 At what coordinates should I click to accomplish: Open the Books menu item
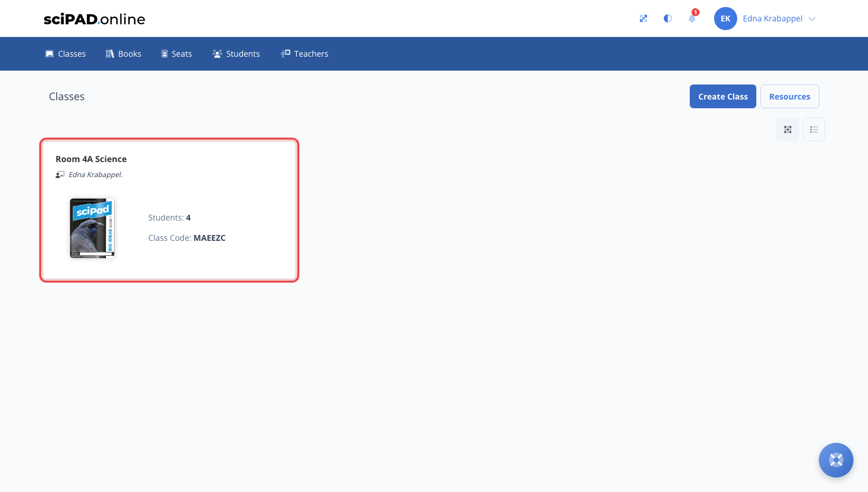pyautogui.click(x=123, y=54)
